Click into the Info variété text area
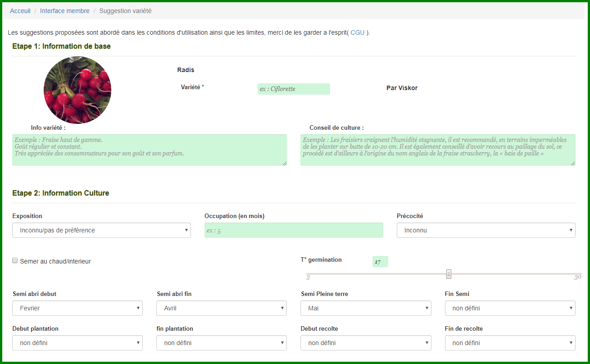The width and height of the screenshot is (590, 364). 150,150
